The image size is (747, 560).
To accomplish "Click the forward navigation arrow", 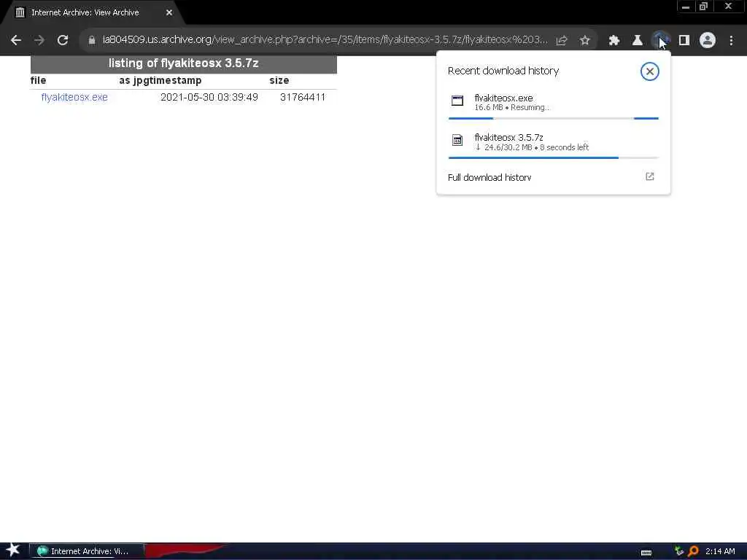I will [39, 41].
